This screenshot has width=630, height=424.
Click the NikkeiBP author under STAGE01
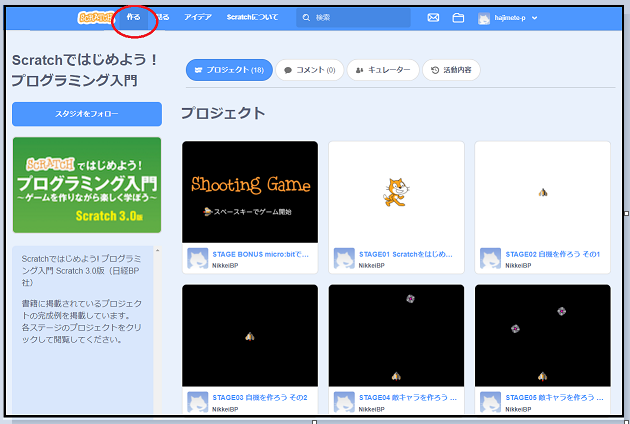click(x=372, y=266)
